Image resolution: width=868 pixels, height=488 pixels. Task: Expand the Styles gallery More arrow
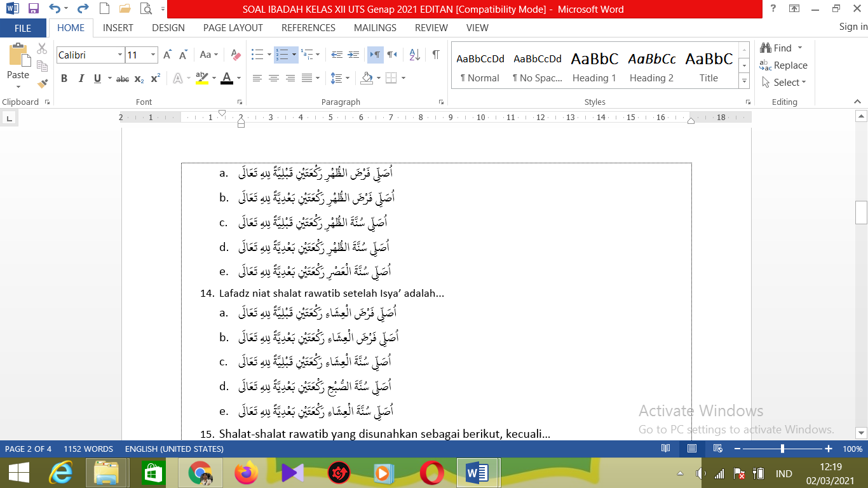click(744, 81)
